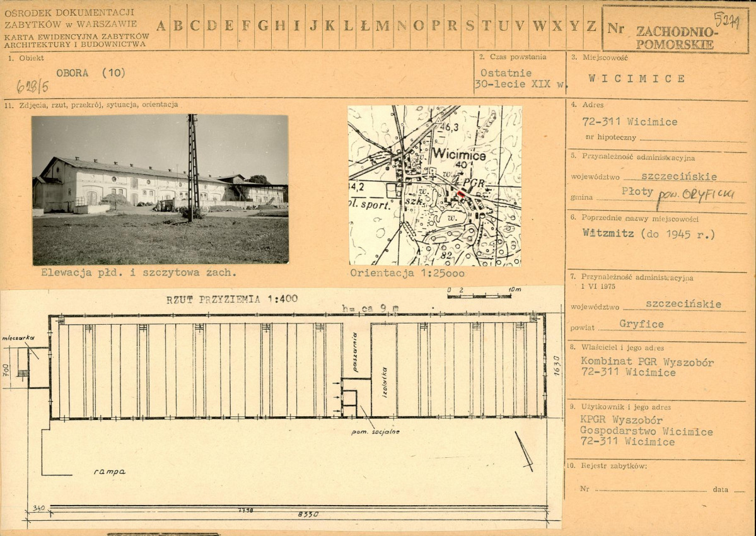Click the north arrow beside the floor plan

524,451
